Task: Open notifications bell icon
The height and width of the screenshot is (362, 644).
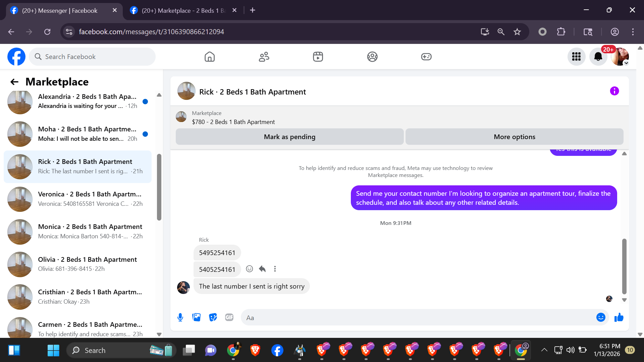Action: pos(598,57)
